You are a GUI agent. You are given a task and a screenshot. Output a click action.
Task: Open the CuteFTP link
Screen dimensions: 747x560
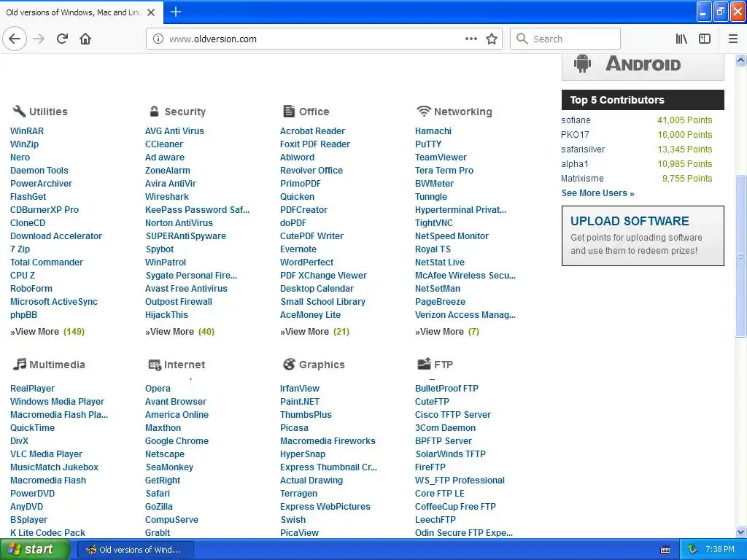pos(432,402)
